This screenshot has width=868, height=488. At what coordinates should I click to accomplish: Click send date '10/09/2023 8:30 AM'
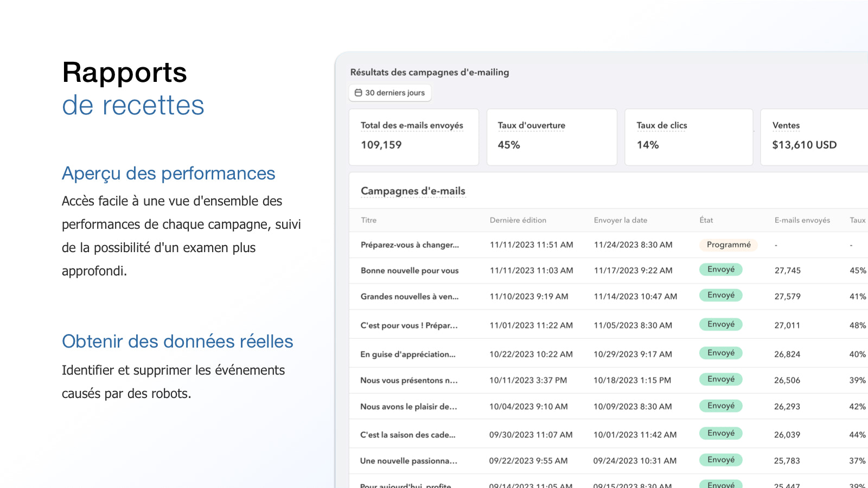pyautogui.click(x=633, y=407)
